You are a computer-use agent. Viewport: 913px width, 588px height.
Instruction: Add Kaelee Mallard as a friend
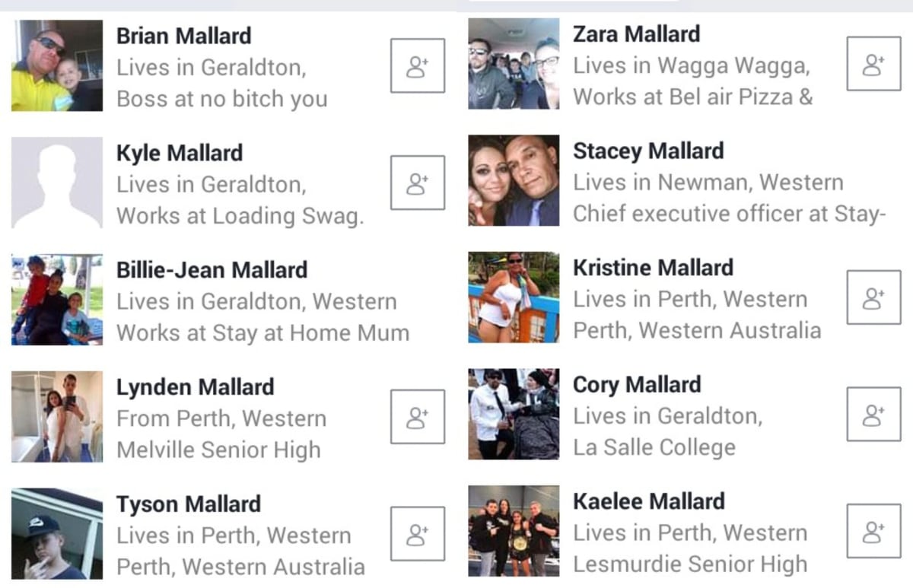pos(873,532)
